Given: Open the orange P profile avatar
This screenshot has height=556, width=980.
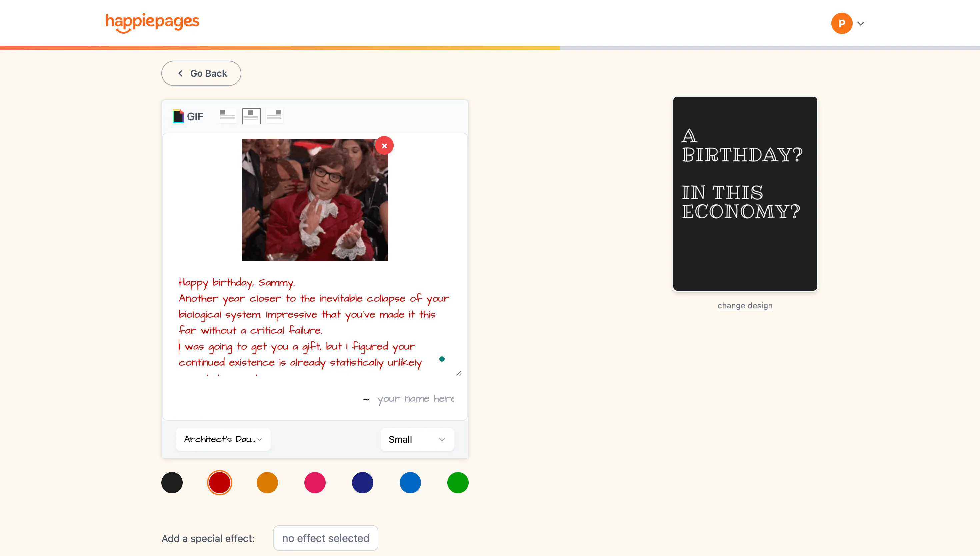Looking at the screenshot, I should click(841, 23).
